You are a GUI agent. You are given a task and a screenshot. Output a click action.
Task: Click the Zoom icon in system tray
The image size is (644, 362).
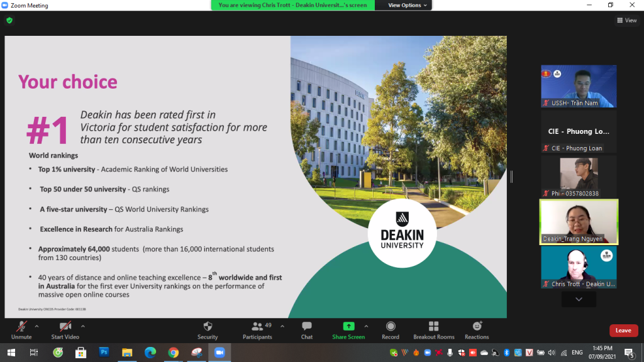(x=427, y=353)
